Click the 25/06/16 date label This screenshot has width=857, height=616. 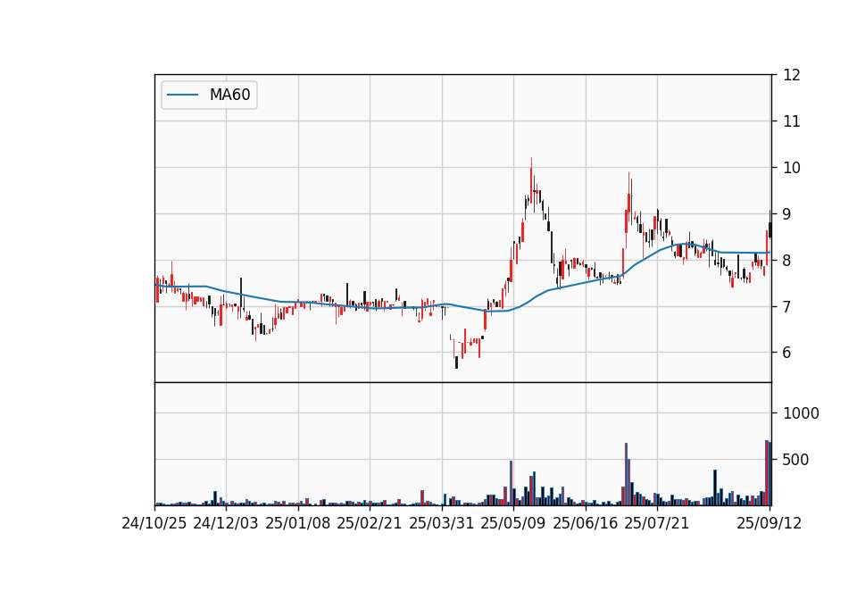click(x=586, y=523)
